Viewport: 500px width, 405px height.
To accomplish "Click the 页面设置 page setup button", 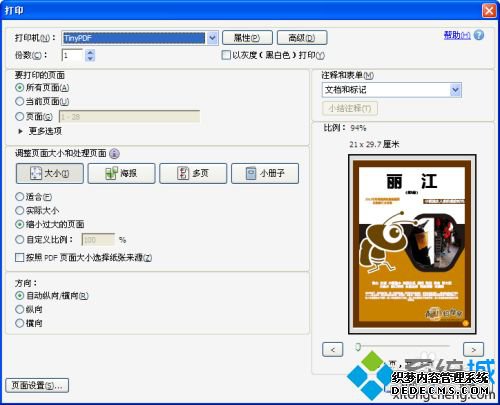I will click(x=37, y=385).
